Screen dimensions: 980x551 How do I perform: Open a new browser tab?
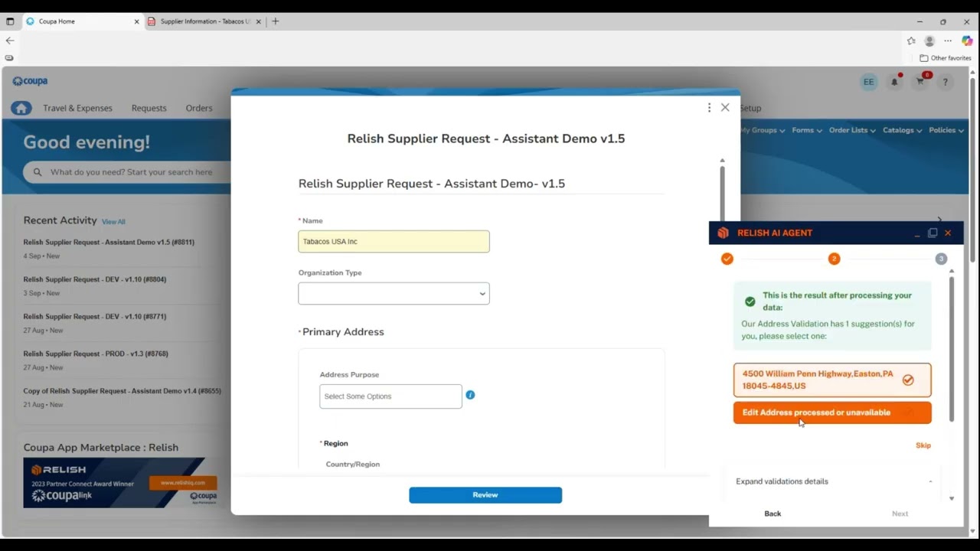[x=276, y=21]
